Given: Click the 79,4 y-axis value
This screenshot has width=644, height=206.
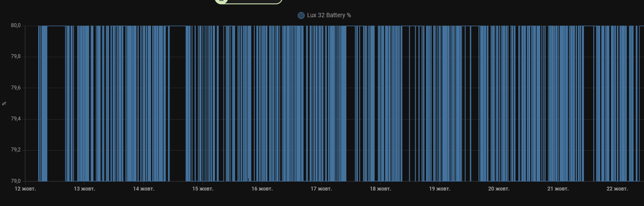Looking at the screenshot, I should (x=15, y=119).
